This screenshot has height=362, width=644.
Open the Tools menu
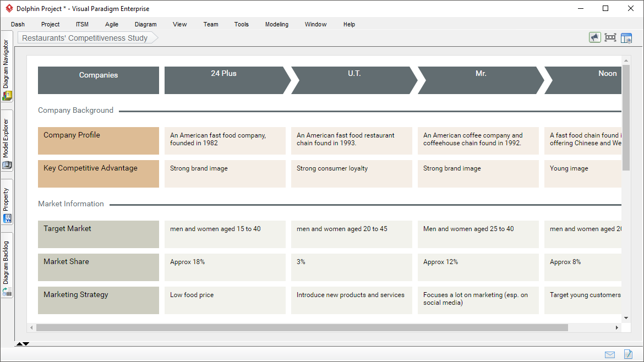[242, 24]
